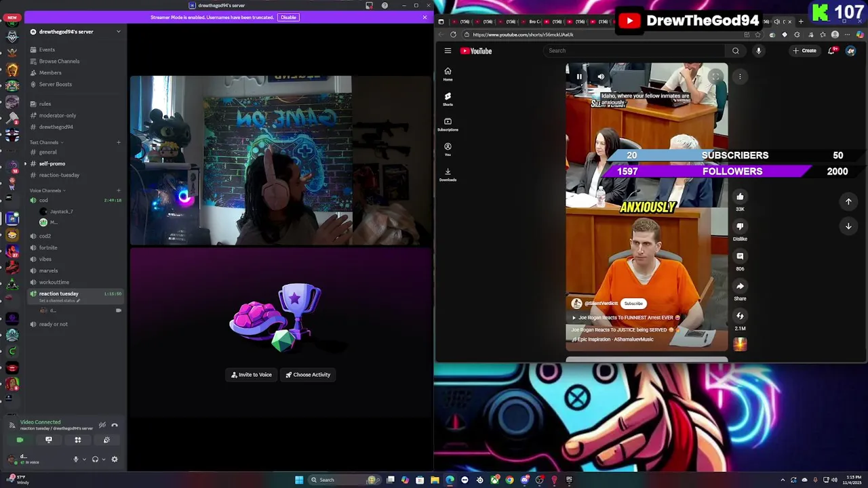Viewport: 868px width, 488px height.
Task: Like the YouTube Short
Action: (x=740, y=197)
